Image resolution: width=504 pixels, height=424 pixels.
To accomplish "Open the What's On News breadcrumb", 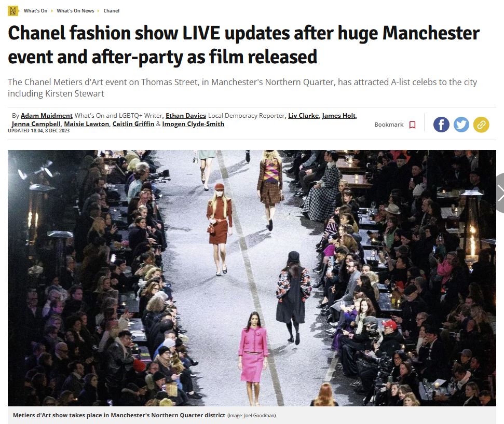I will 76,10.
